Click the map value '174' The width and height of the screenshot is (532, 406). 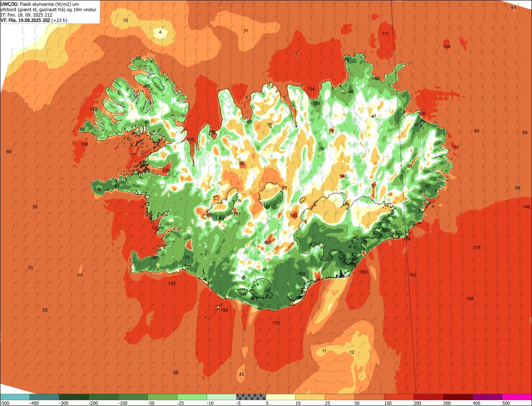[477, 247]
